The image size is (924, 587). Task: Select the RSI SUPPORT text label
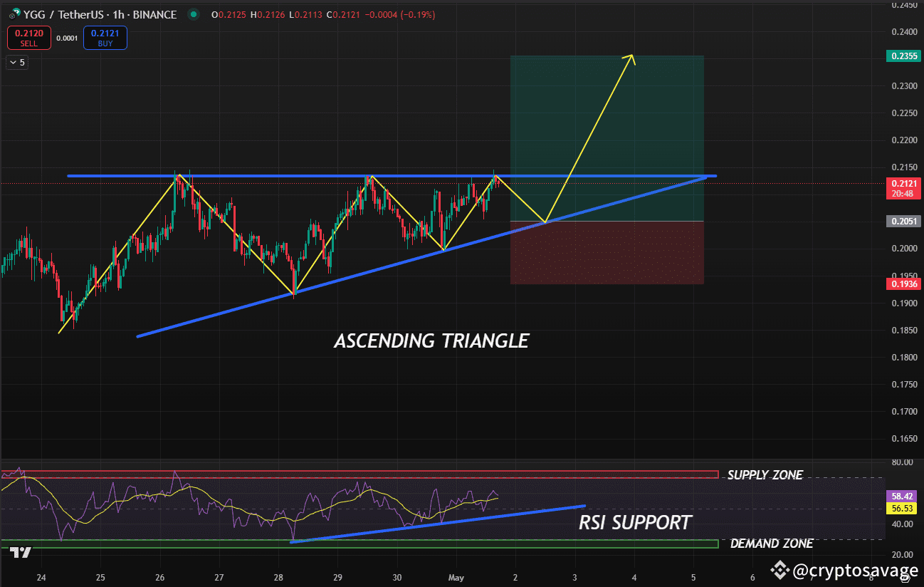[x=635, y=523]
